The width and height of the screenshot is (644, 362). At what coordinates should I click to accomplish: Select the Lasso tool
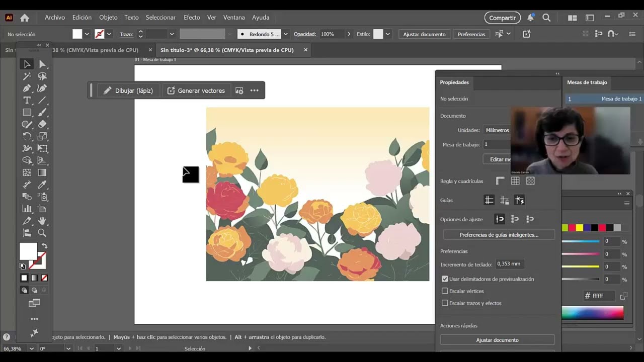pos(42,76)
